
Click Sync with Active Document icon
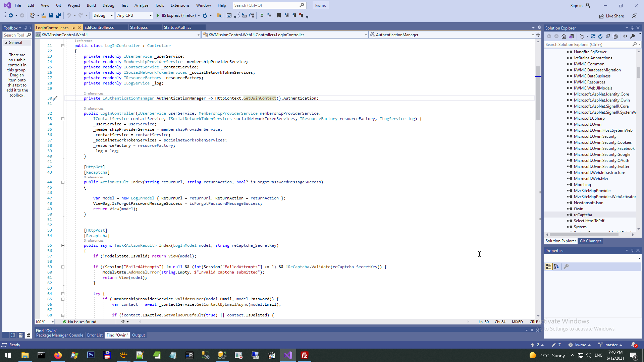coord(593,36)
